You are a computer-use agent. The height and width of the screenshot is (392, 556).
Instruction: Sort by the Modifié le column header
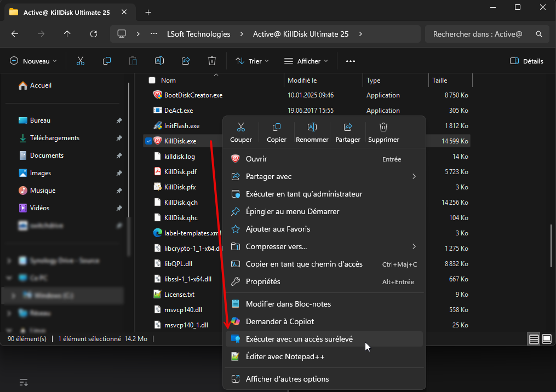[323, 80]
